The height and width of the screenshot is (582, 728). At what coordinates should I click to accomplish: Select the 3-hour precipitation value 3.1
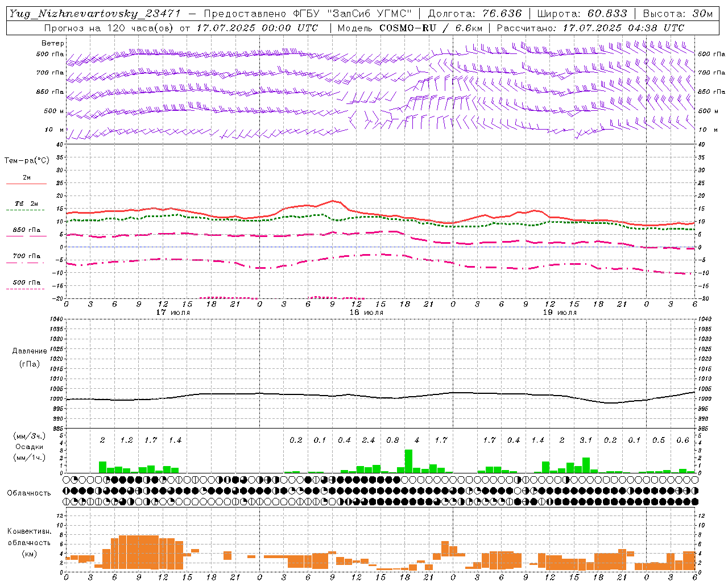[586, 440]
